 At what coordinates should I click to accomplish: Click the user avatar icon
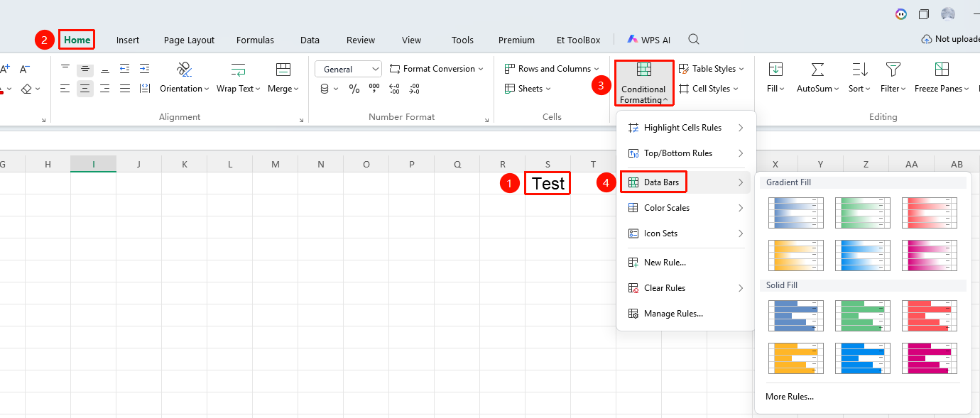(948, 14)
